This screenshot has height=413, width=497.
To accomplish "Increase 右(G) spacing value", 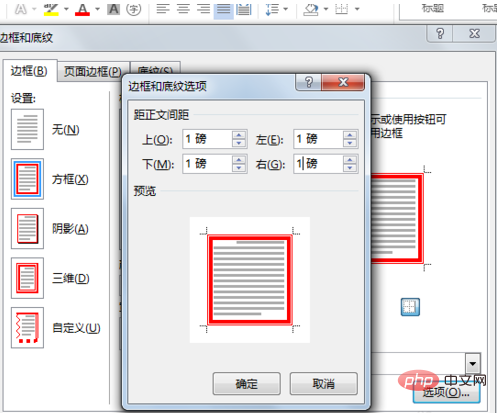I will pos(350,160).
